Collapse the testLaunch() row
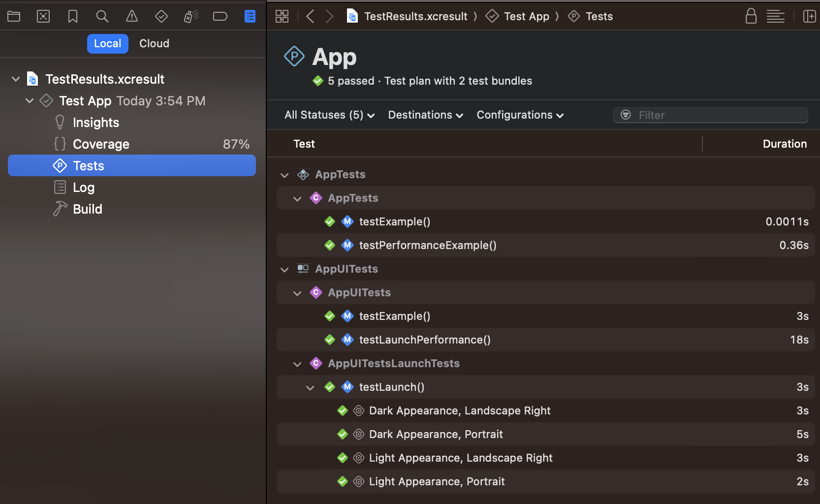 click(x=310, y=387)
